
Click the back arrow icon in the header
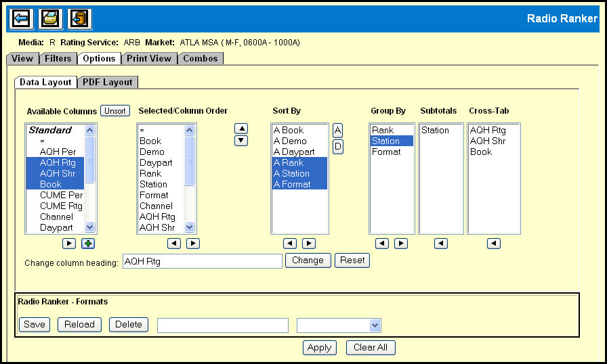click(21, 18)
